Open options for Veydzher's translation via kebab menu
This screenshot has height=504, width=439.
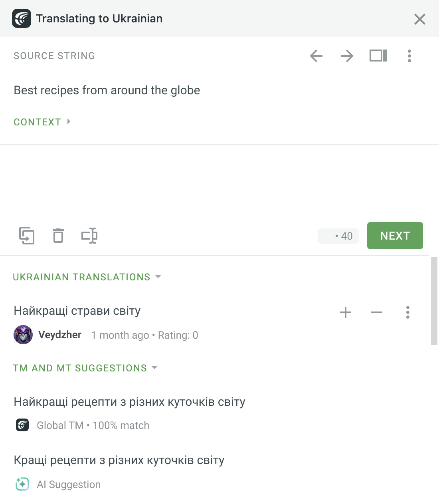pos(407,312)
